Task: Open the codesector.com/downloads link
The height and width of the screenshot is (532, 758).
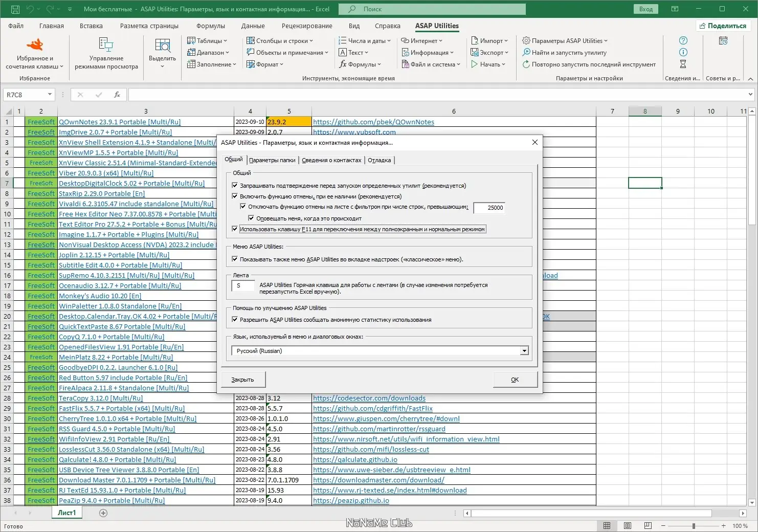Action: 369,398
